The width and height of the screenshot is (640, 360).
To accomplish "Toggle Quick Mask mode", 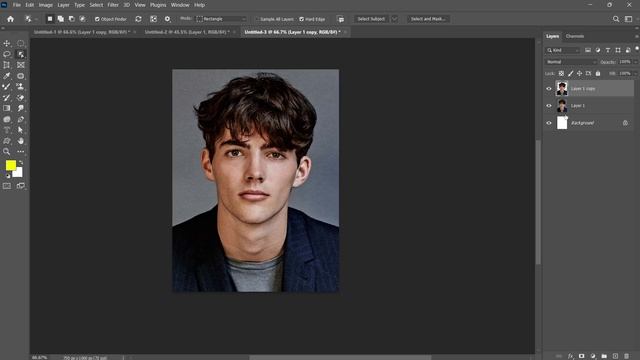I will pyautogui.click(x=7, y=186).
